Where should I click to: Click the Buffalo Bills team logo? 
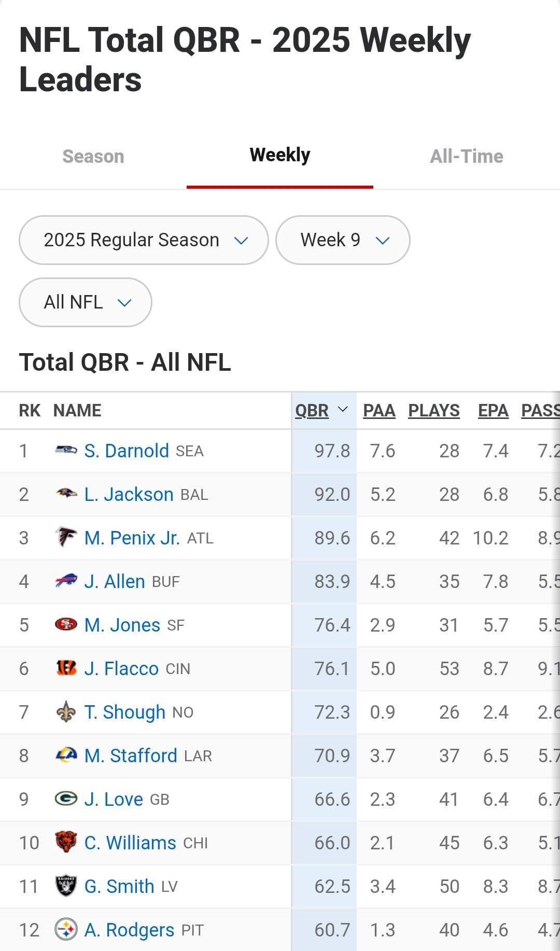66,581
